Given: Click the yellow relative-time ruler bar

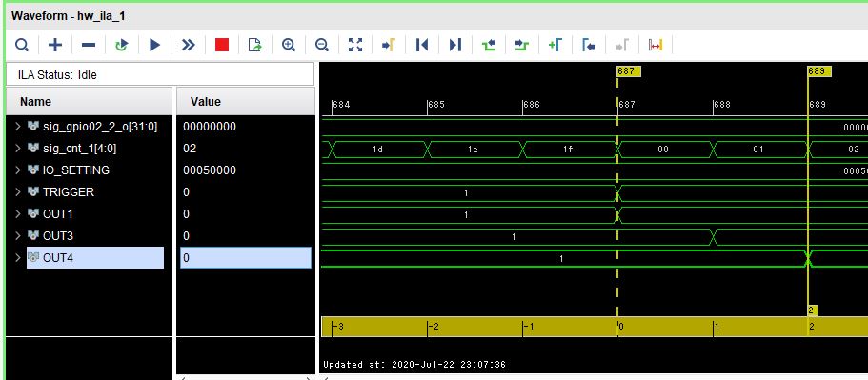Looking at the screenshot, I should (595, 327).
